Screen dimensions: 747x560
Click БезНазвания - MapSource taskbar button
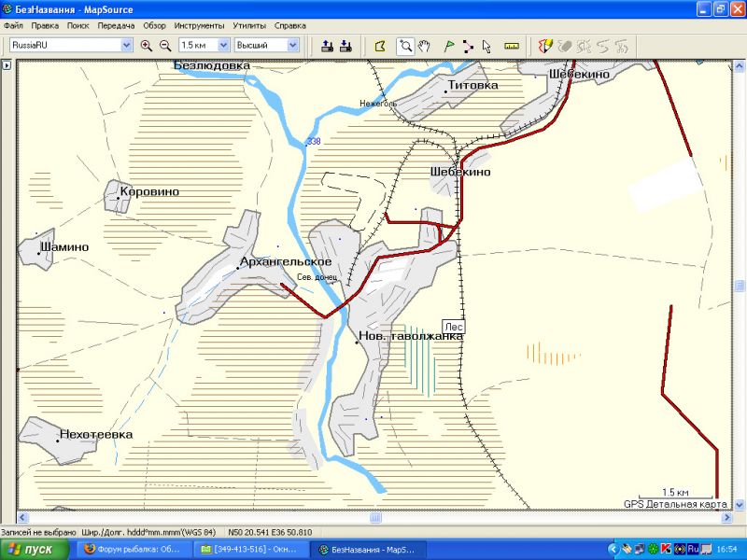[x=368, y=550]
